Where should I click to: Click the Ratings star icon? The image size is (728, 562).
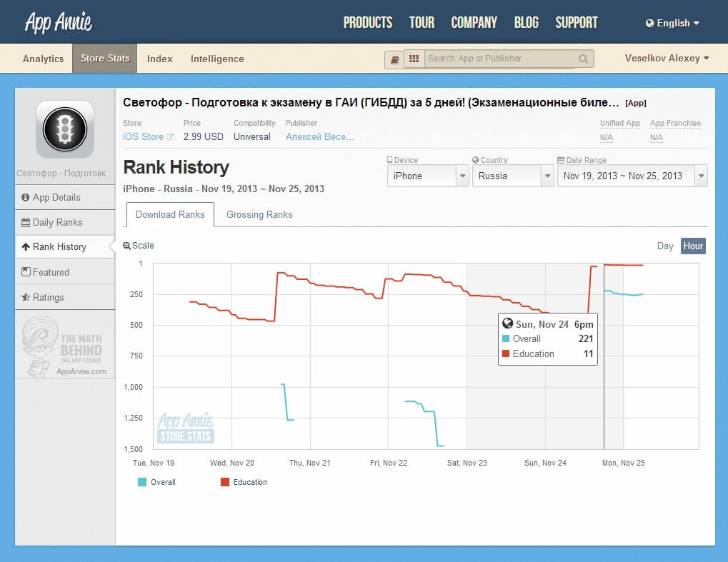tap(26, 297)
